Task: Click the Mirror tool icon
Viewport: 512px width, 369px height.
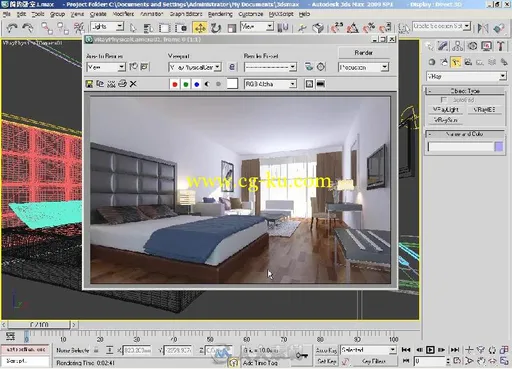Action: tap(483, 28)
